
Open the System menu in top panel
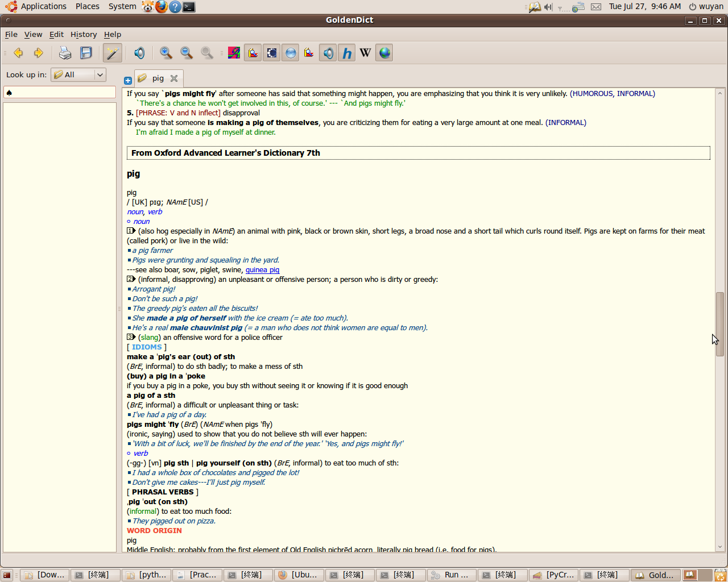point(122,6)
